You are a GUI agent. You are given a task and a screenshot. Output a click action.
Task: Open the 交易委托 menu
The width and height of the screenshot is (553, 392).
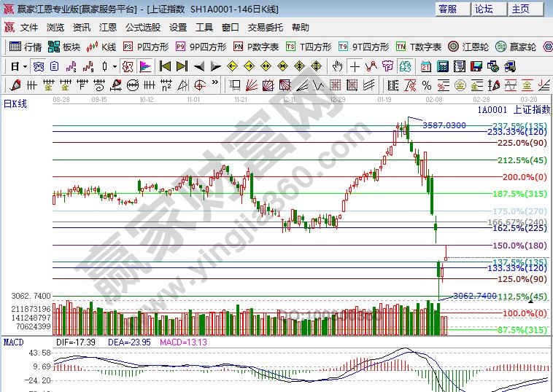pyautogui.click(x=266, y=28)
